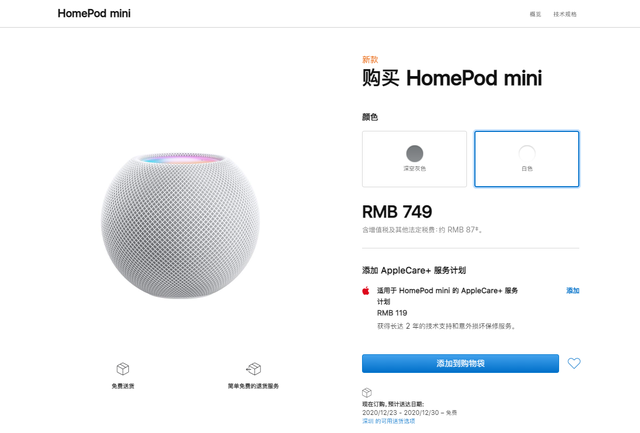Click the red Apple logo beside AppleCare+

366,290
